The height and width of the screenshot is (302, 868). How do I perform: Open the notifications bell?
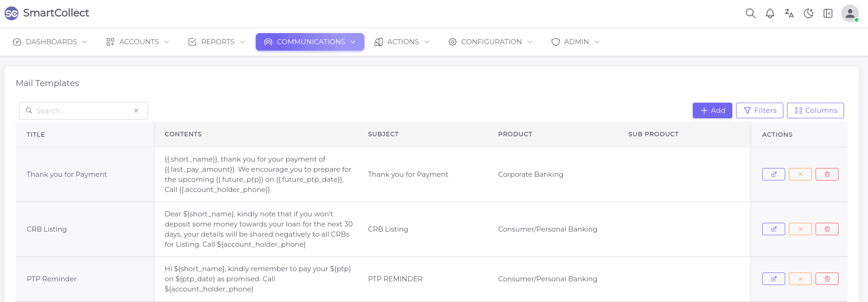(770, 13)
